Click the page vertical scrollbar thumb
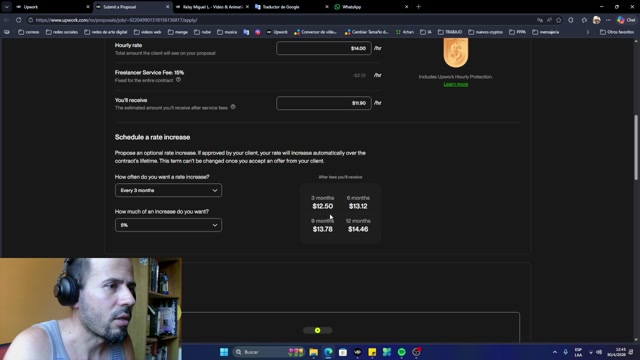 click(636, 147)
